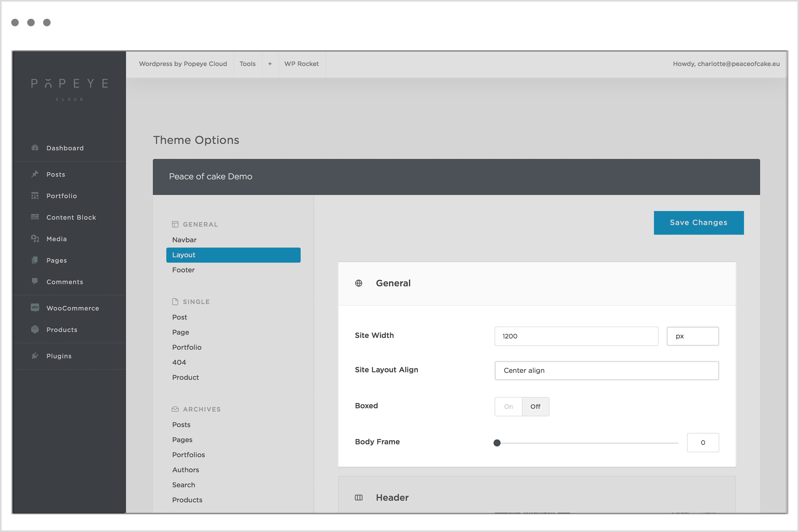Click the SINGLE section document icon

tap(175, 302)
